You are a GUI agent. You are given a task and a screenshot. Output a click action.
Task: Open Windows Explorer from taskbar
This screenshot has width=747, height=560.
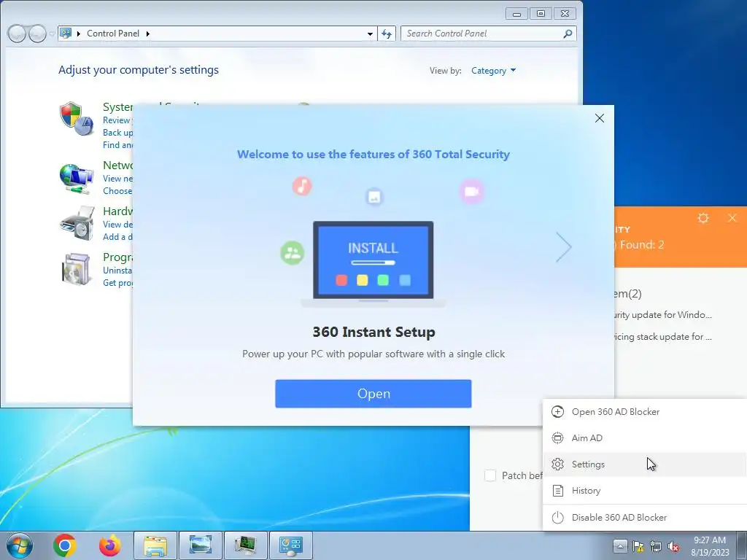coord(155,545)
